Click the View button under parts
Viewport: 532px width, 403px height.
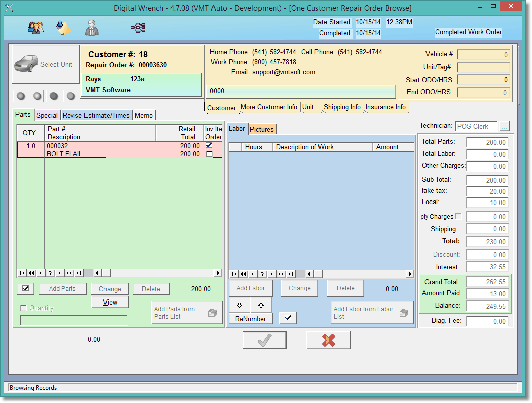pyautogui.click(x=110, y=302)
